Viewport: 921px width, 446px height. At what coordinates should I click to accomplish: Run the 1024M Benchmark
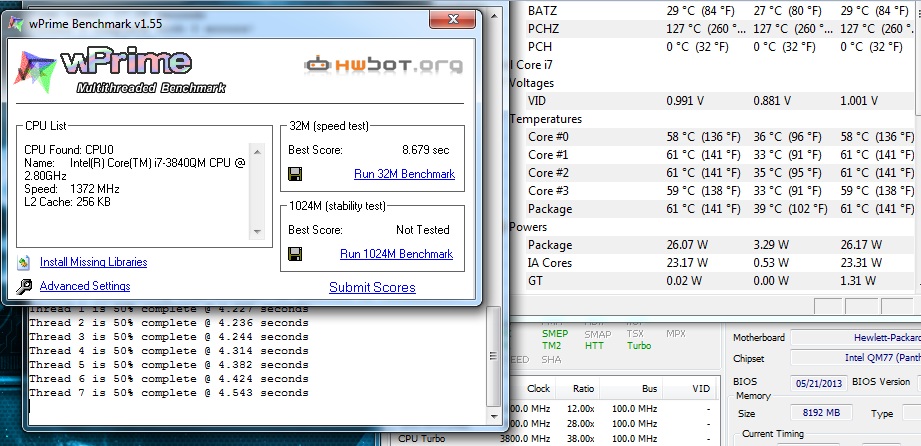[x=396, y=254]
